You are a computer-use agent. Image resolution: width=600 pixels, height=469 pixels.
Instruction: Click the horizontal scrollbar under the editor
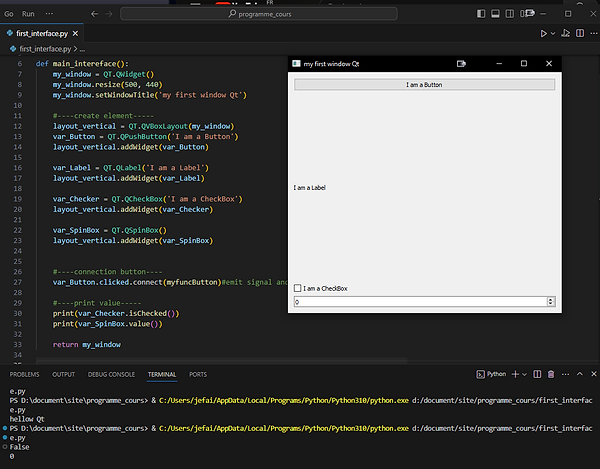tap(221, 360)
